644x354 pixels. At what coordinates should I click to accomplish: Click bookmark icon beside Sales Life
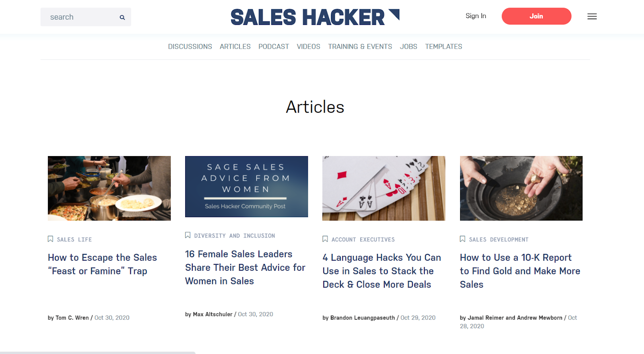click(50, 239)
